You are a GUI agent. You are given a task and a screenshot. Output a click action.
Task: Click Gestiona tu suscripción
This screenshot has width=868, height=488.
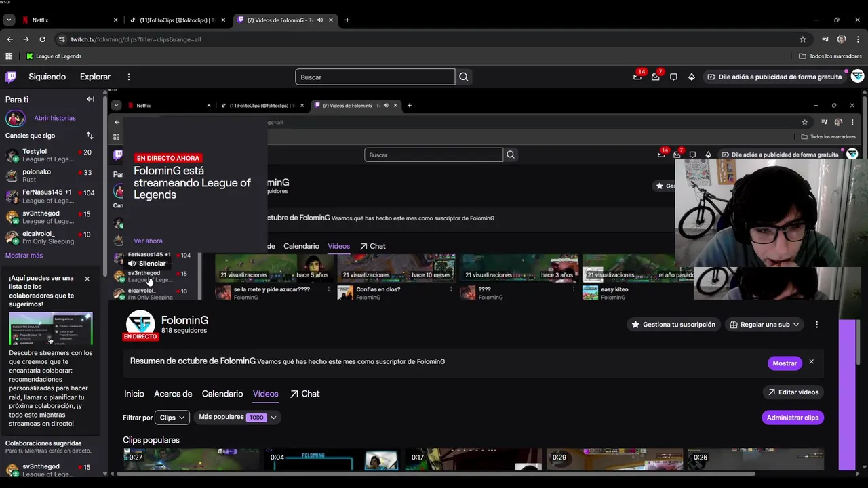click(x=673, y=325)
